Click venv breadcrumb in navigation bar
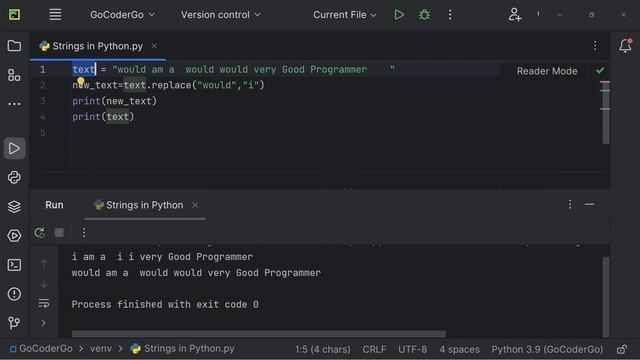Image resolution: width=640 pixels, height=360 pixels. (x=101, y=349)
